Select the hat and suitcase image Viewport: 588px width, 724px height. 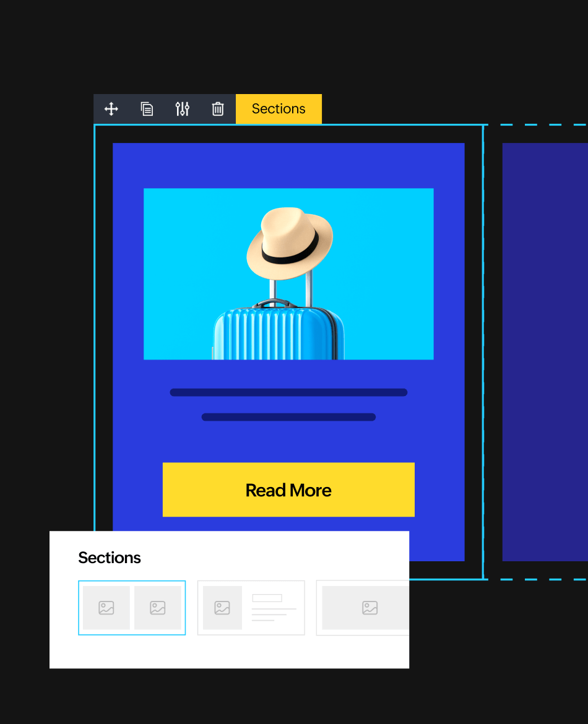pyautogui.click(x=288, y=274)
